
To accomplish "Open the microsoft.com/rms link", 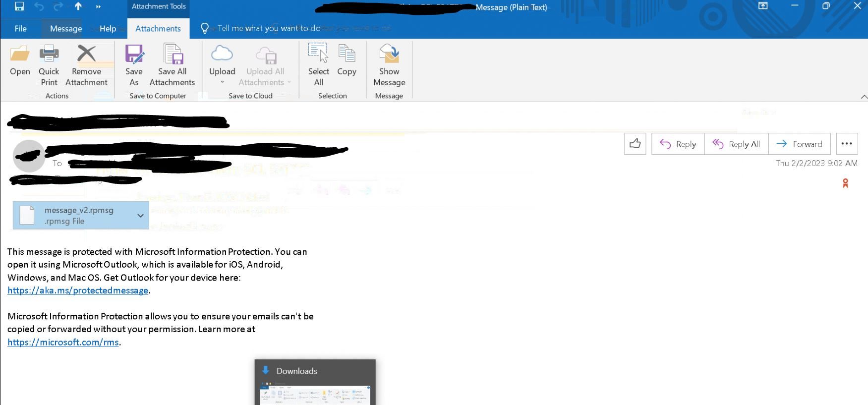I will [x=63, y=342].
